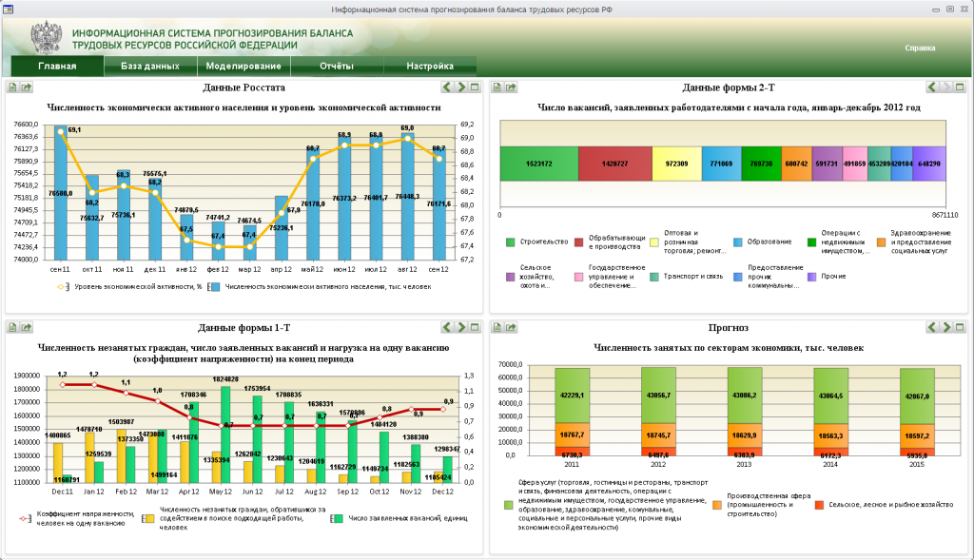Open the Отчёты menu
Viewport: 974px width, 560px height.
(337, 67)
